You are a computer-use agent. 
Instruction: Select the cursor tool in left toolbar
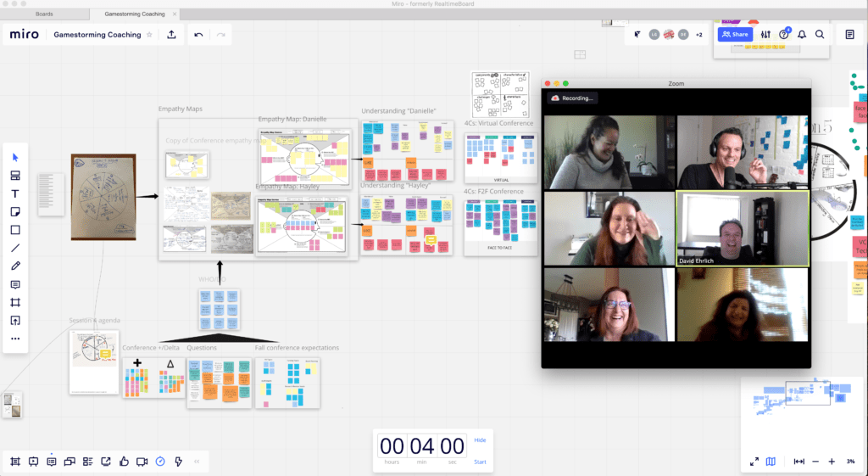[15, 157]
